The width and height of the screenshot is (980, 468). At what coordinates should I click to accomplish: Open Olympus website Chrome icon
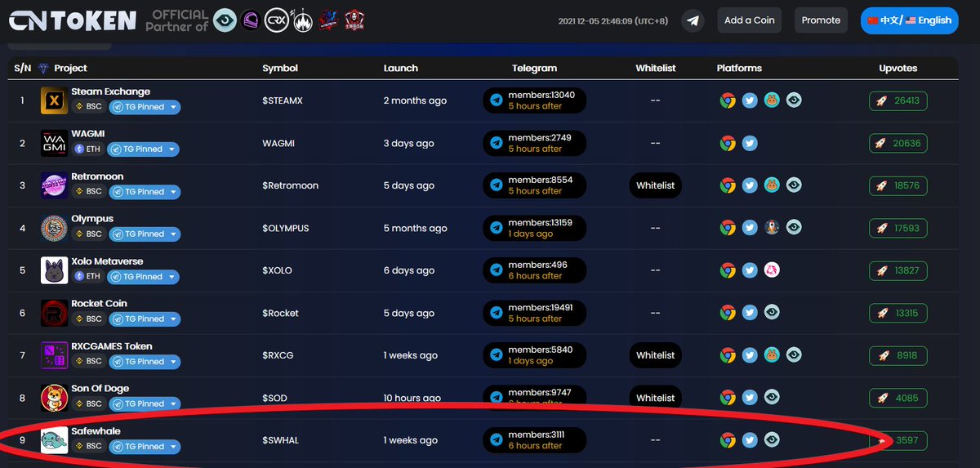(x=728, y=228)
